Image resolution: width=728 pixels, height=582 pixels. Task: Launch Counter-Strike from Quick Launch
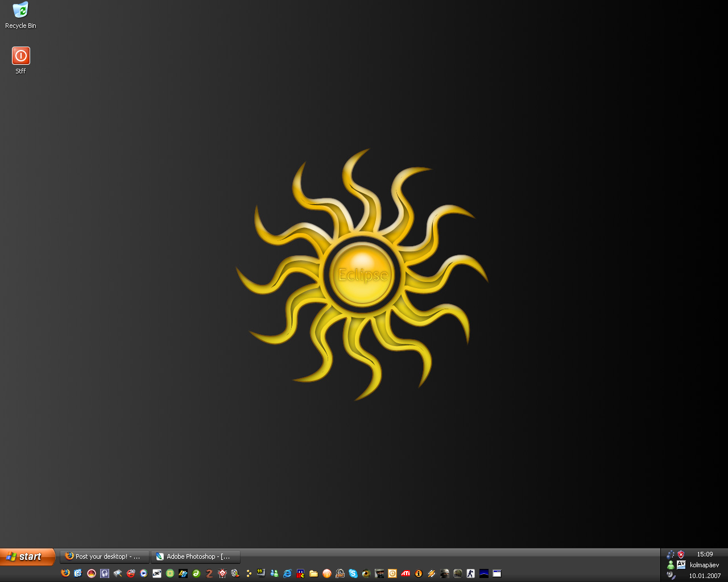(x=471, y=573)
